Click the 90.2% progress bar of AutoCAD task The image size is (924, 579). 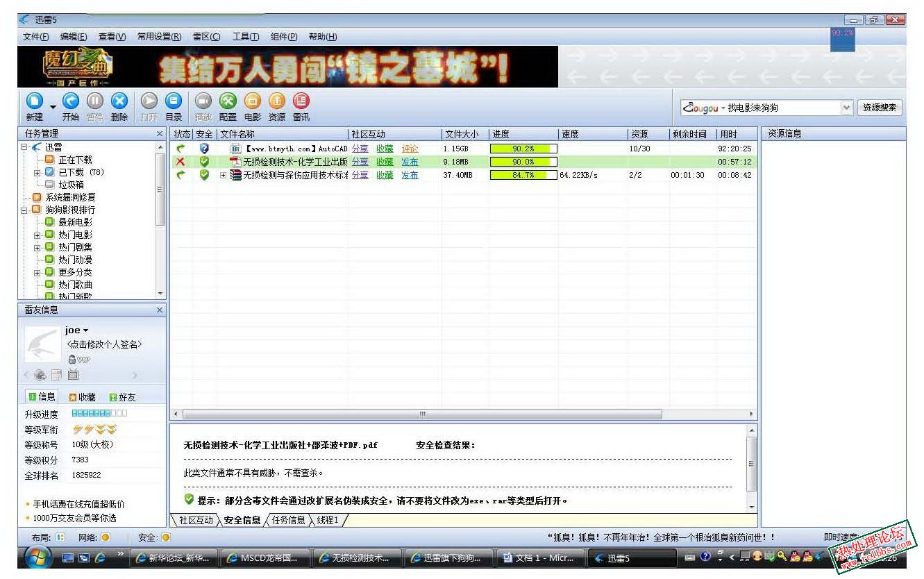(x=523, y=149)
